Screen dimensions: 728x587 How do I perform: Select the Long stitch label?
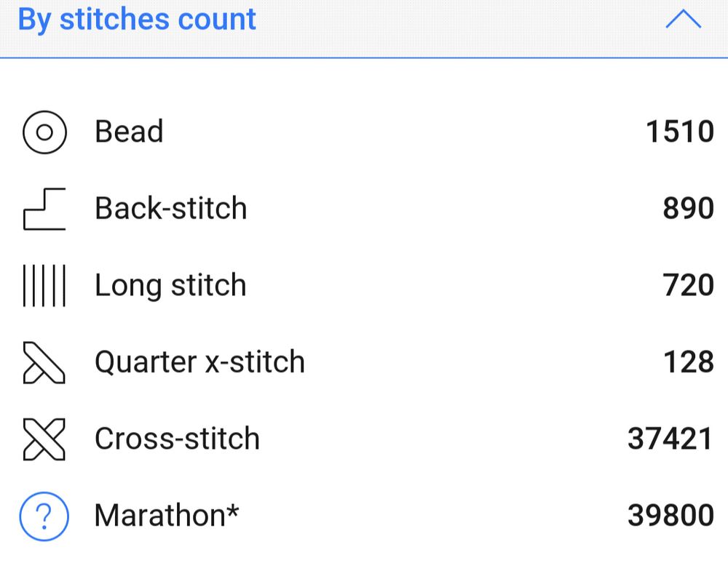click(170, 286)
